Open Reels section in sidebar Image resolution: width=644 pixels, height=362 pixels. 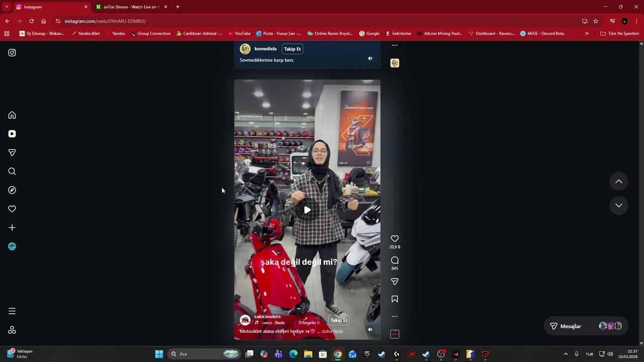click(x=12, y=134)
